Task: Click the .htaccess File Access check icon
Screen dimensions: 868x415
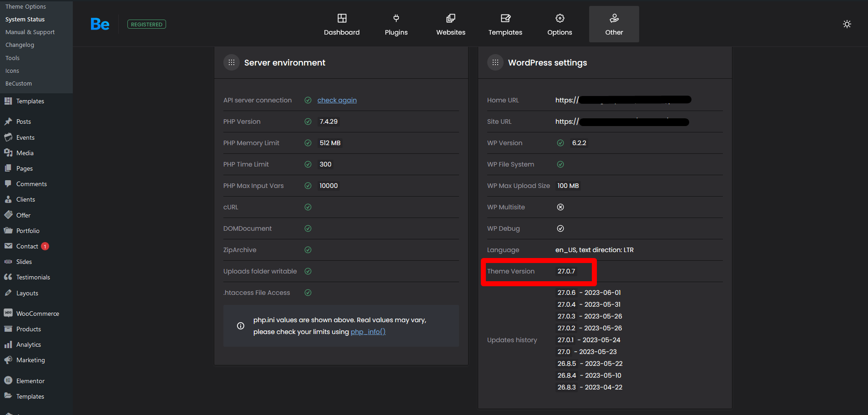Action: (x=308, y=293)
